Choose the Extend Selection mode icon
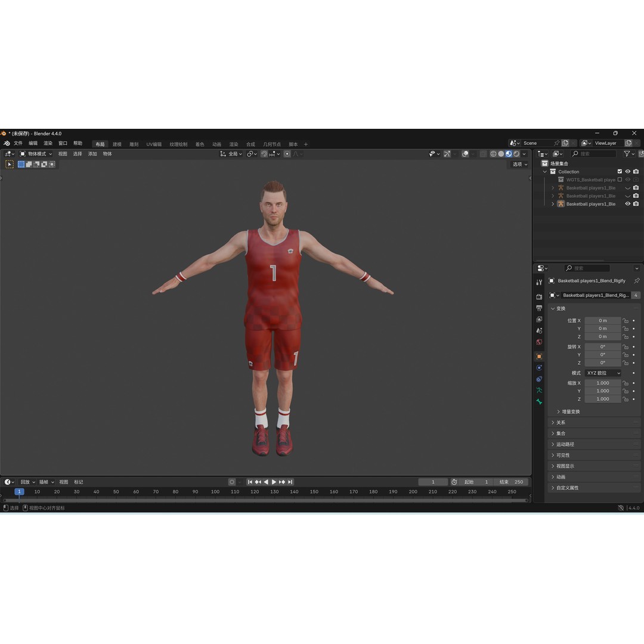 point(29,165)
